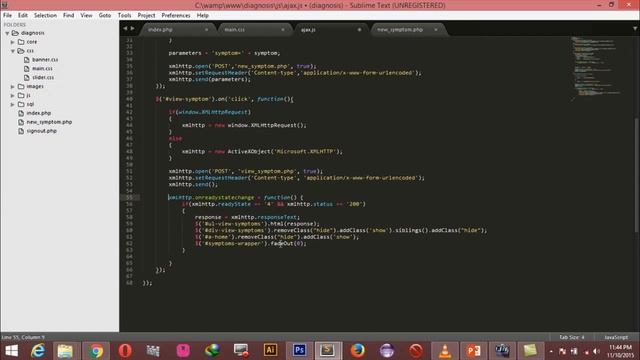Open JavaScript syntax selector in status bar

click(616, 337)
